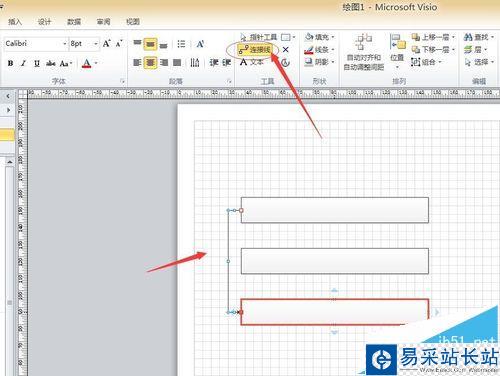
Task: Select the Rectangle shape tool icon
Action: (286, 37)
